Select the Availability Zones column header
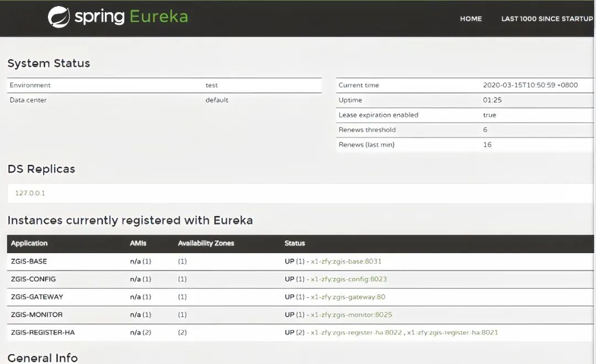This screenshot has width=596, height=364. pos(206,243)
